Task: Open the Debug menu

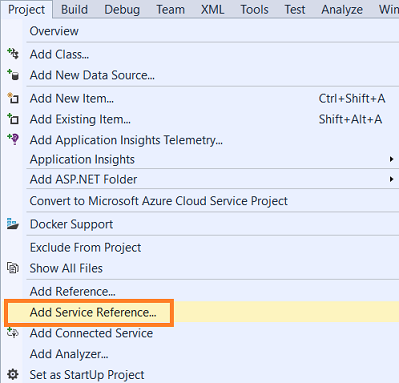Action: (122, 9)
